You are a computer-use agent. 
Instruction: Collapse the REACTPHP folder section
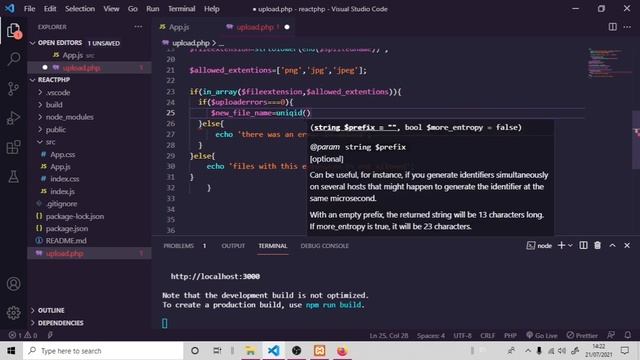[33, 80]
